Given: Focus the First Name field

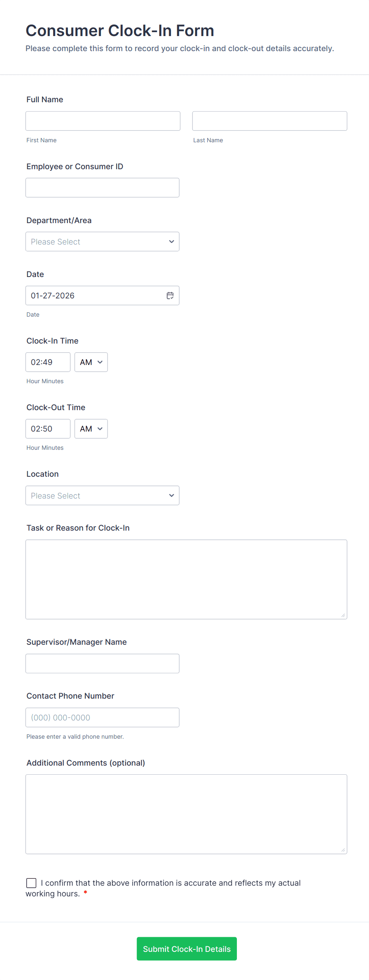Looking at the screenshot, I should tap(103, 121).
